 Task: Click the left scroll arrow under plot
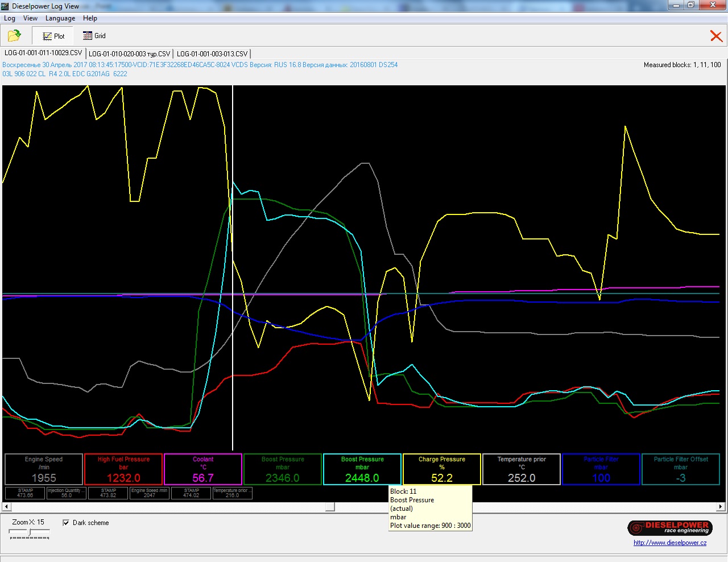[x=7, y=506]
